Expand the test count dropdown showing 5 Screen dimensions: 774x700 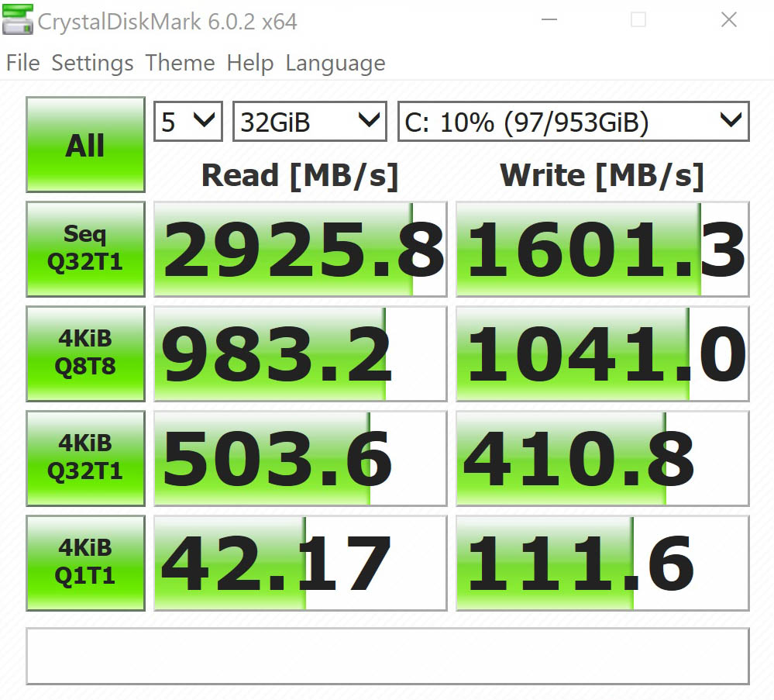pos(188,122)
